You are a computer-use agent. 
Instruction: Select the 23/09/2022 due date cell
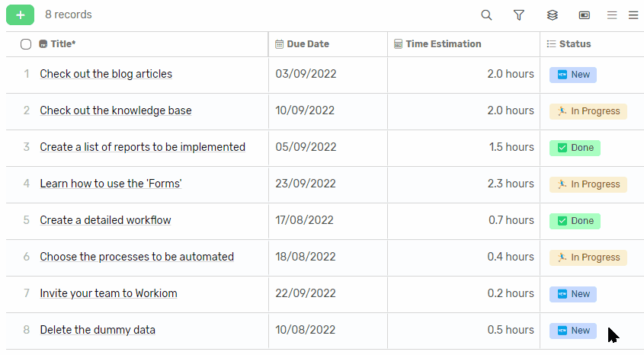pyautogui.click(x=306, y=184)
